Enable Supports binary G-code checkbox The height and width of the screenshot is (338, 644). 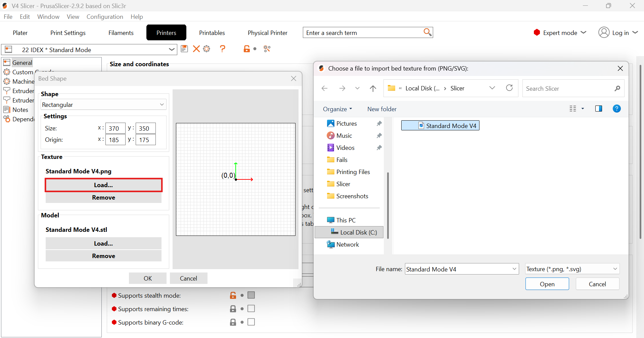pyautogui.click(x=251, y=322)
